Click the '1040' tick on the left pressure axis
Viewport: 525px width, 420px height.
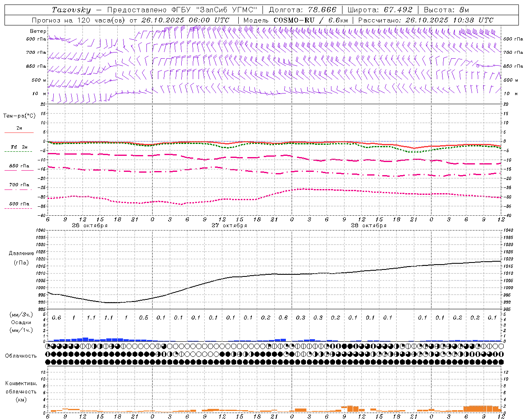point(40,231)
